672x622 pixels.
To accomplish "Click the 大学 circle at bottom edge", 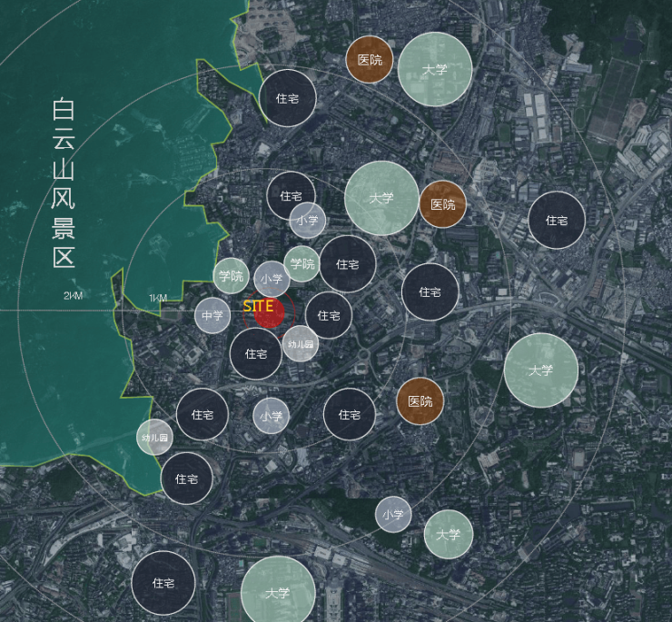I will tap(278, 592).
